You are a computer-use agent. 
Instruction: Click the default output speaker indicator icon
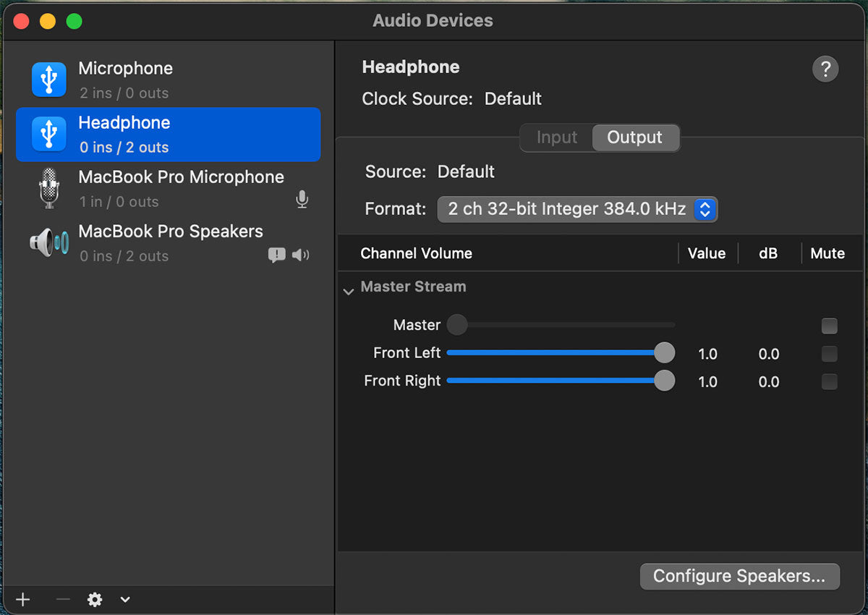point(300,255)
